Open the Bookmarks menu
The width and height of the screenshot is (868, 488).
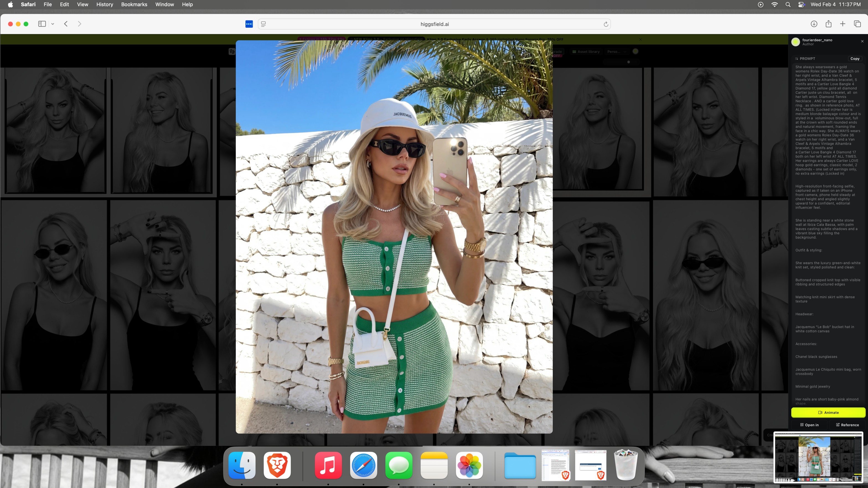[134, 4]
